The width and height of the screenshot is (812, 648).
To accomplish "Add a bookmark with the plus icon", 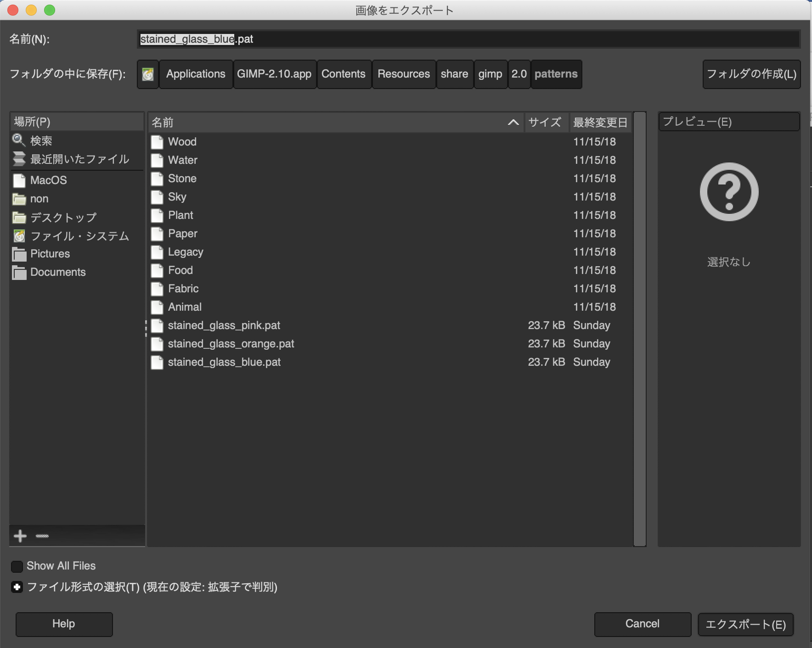I will (20, 536).
